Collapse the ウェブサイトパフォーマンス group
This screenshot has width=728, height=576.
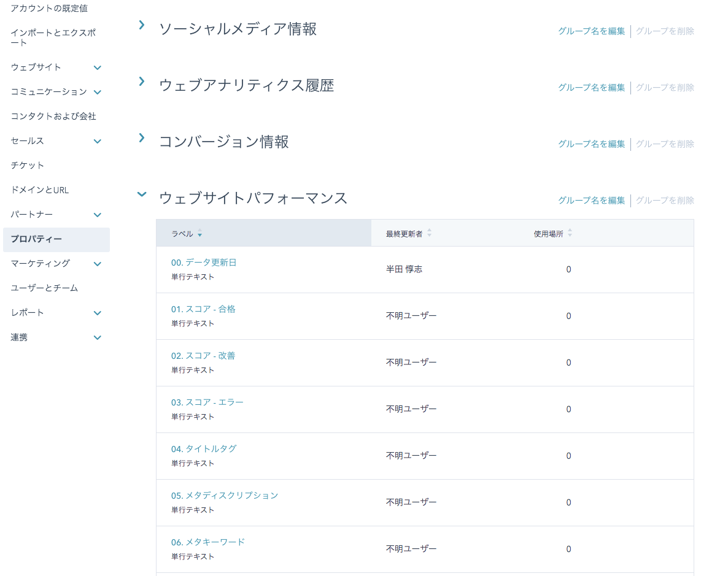click(x=142, y=194)
